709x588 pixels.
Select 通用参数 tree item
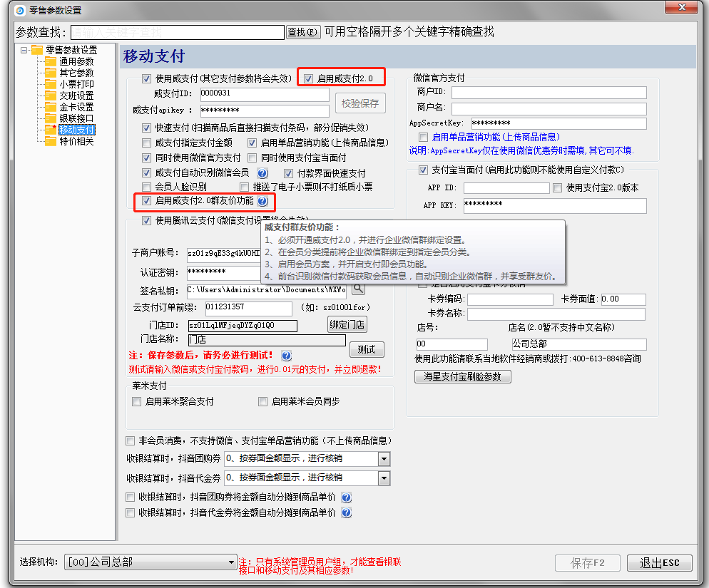[x=76, y=61]
